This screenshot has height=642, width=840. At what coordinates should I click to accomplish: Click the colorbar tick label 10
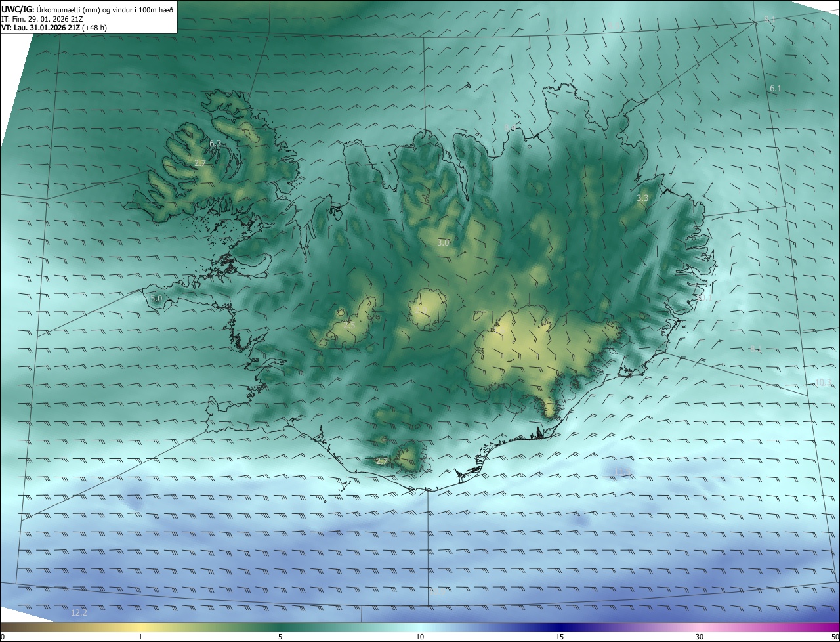point(420,637)
